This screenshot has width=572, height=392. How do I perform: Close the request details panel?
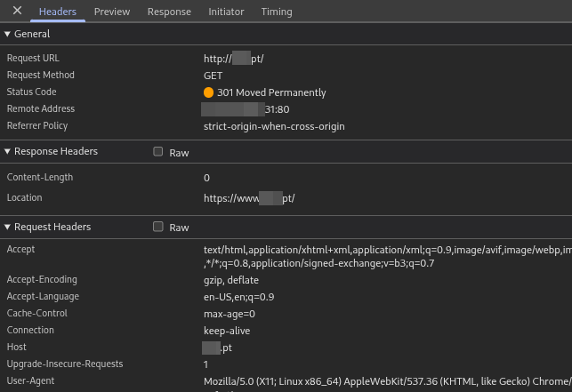click(x=17, y=12)
